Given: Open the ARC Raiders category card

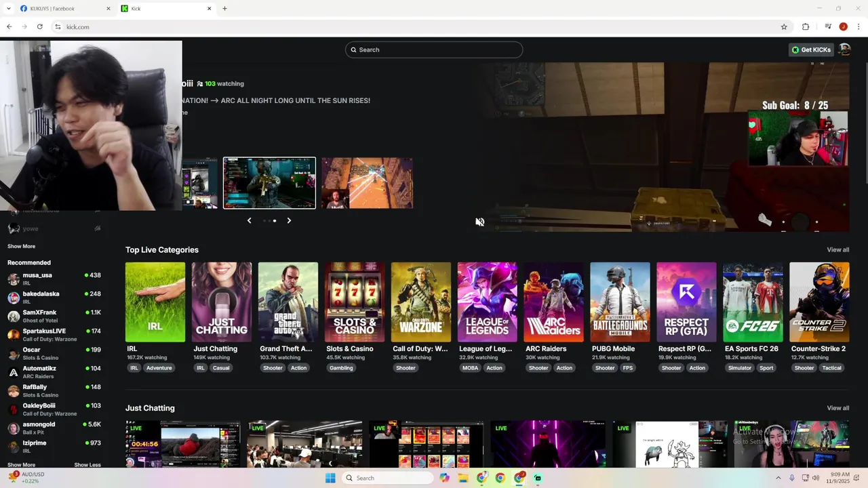Looking at the screenshot, I should point(554,302).
